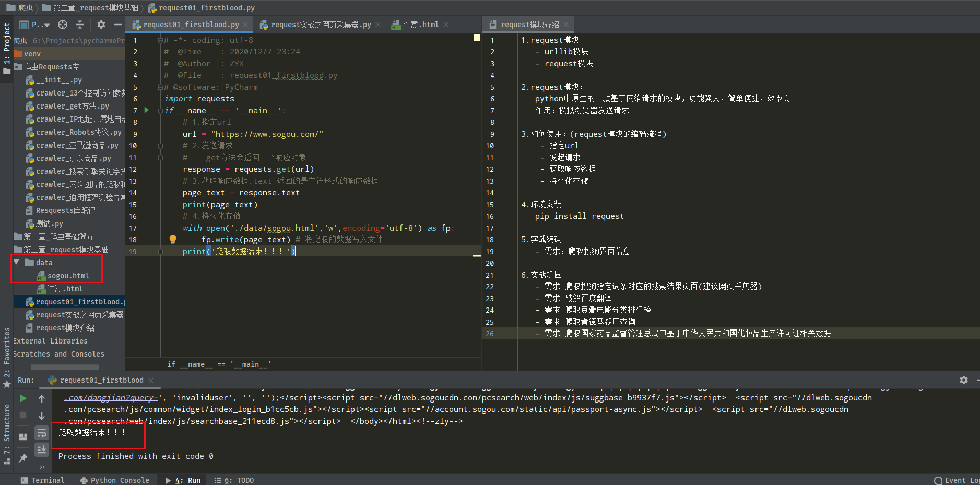The height and width of the screenshot is (485, 980).
Task: Click the light bulb intention icon on line 18
Action: point(173,240)
